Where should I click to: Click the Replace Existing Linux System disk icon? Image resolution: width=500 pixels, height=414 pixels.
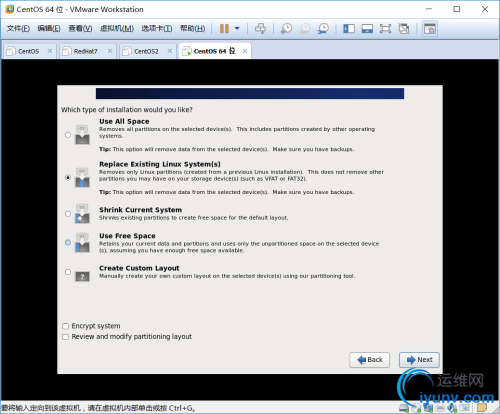tap(82, 177)
